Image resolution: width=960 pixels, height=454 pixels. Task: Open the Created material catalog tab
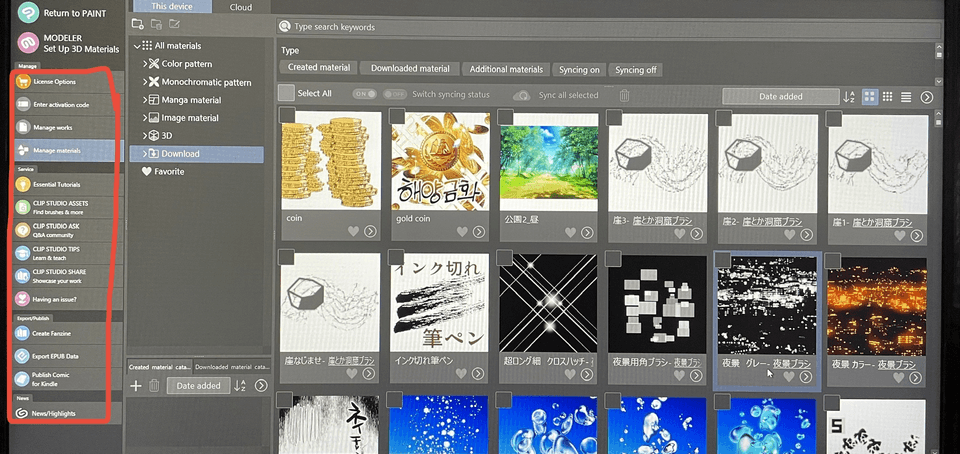click(160, 367)
